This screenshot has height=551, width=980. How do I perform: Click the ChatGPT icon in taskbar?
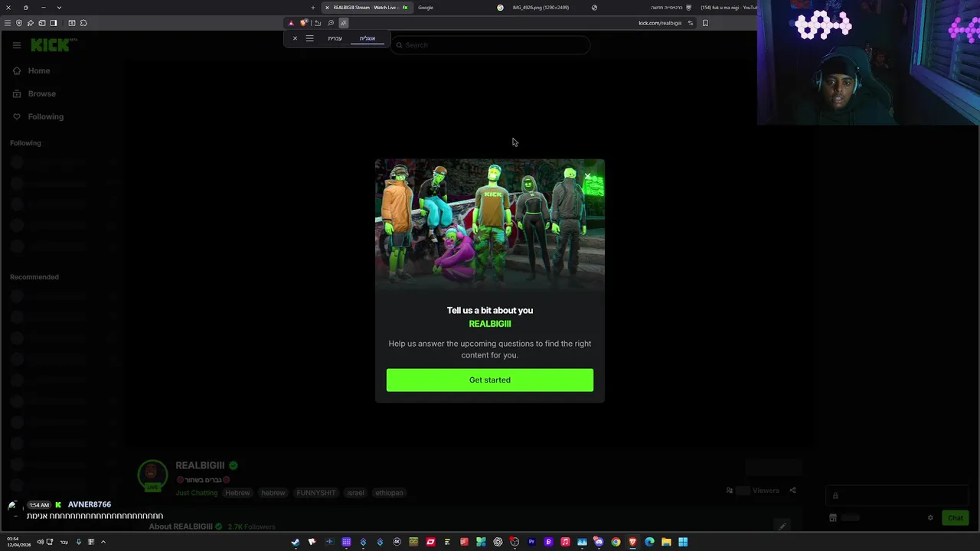click(x=498, y=542)
